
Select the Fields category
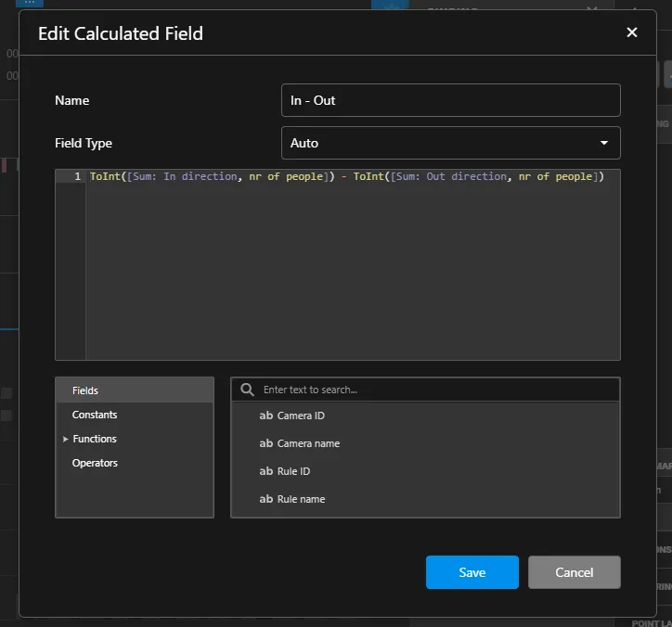135,390
